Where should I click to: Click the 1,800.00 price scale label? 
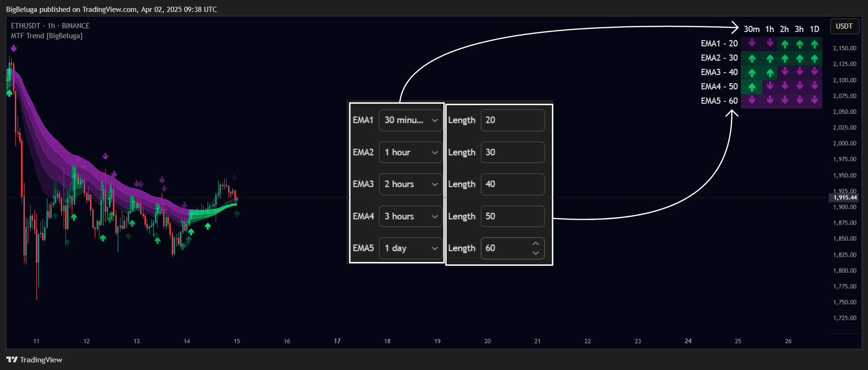845,271
